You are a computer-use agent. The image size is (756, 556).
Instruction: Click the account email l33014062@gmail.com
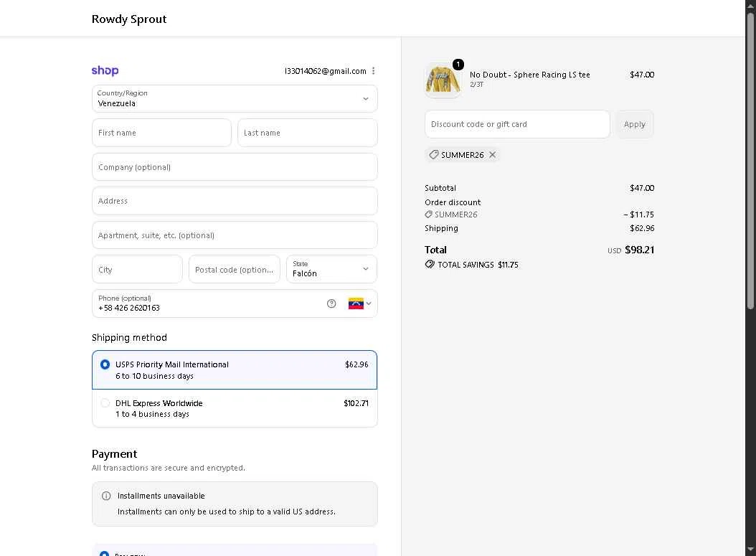tap(326, 71)
